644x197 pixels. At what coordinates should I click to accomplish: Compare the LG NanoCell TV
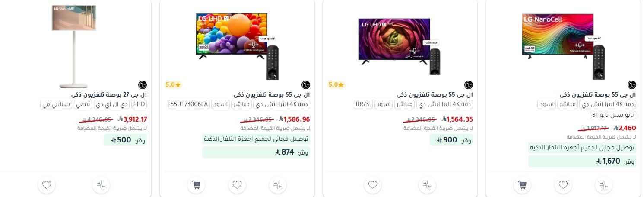pos(604,185)
